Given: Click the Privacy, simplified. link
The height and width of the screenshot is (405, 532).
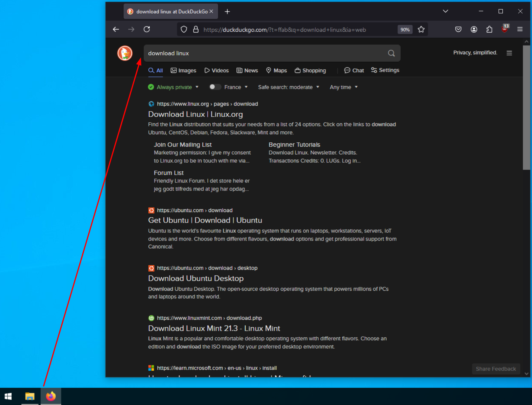Looking at the screenshot, I should tap(475, 53).
